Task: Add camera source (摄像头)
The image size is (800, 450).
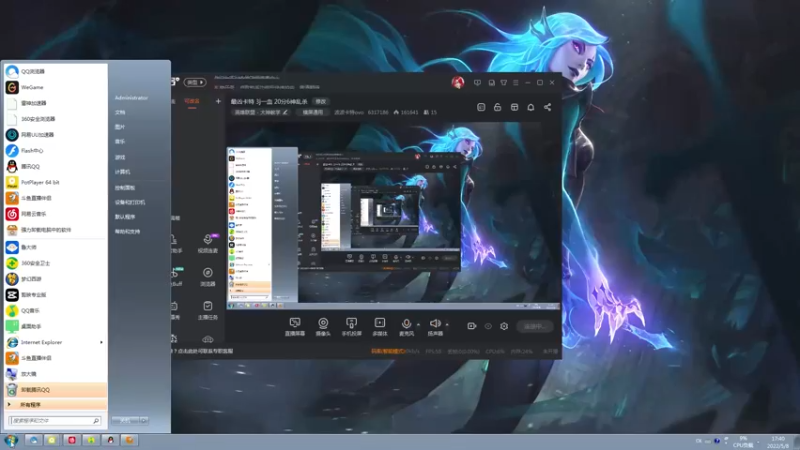Action: tap(323, 327)
